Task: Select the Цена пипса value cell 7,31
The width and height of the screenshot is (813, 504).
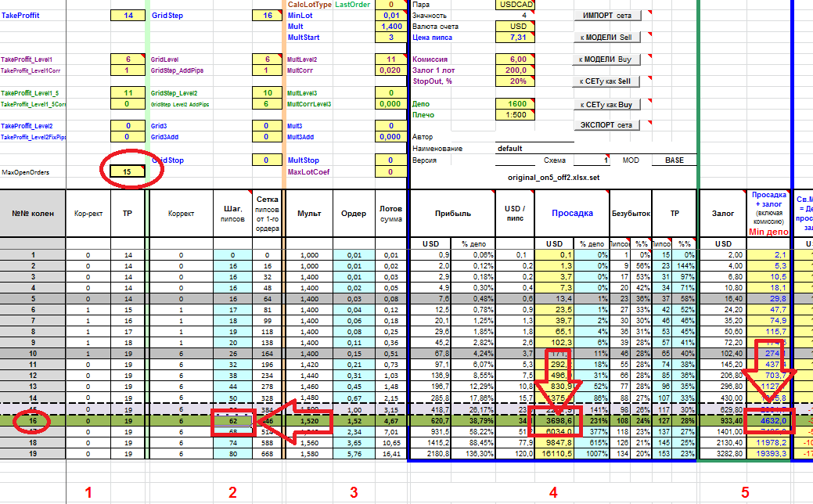Action: [516, 38]
